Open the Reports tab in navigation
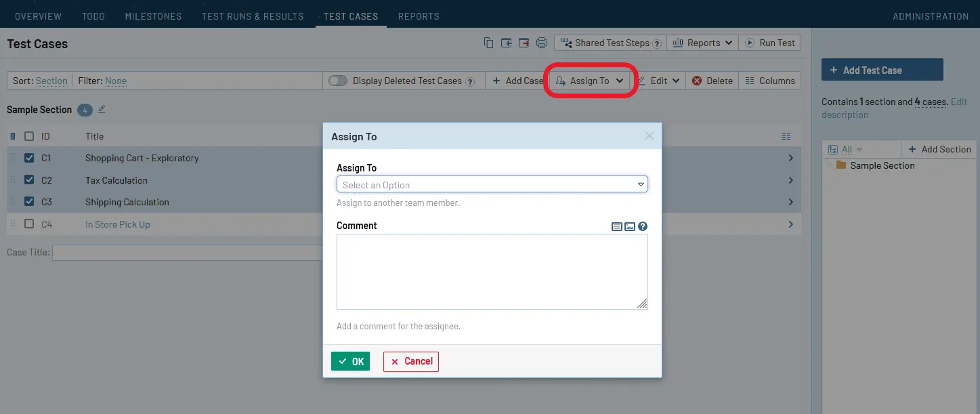This screenshot has width=980, height=414. [x=419, y=16]
